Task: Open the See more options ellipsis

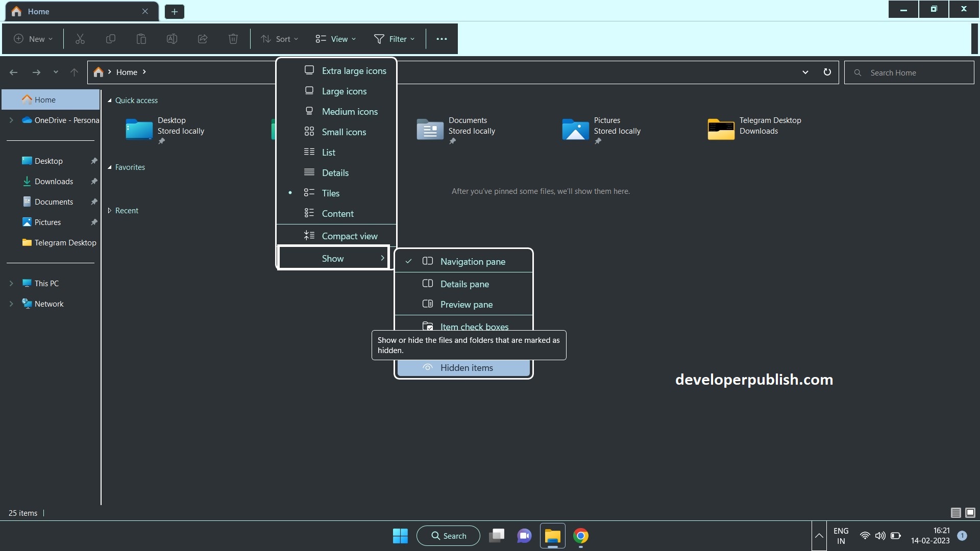Action: (441, 39)
